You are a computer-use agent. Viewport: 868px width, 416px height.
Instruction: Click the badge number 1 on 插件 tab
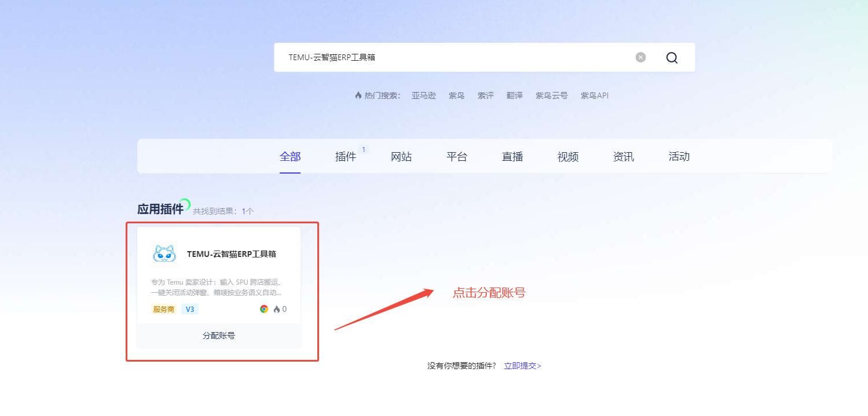364,149
